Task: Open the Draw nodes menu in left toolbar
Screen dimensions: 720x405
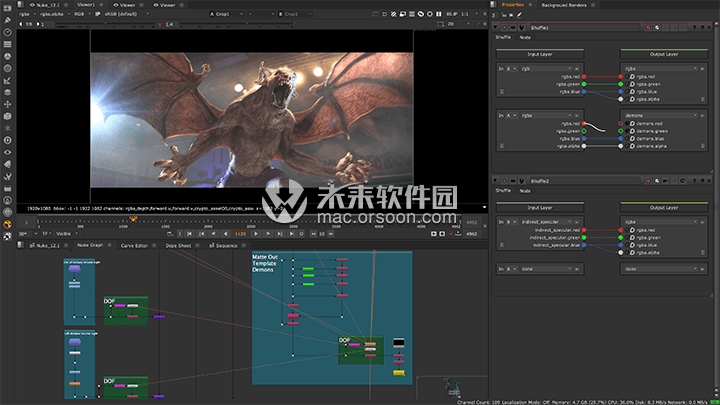Action: (7, 20)
